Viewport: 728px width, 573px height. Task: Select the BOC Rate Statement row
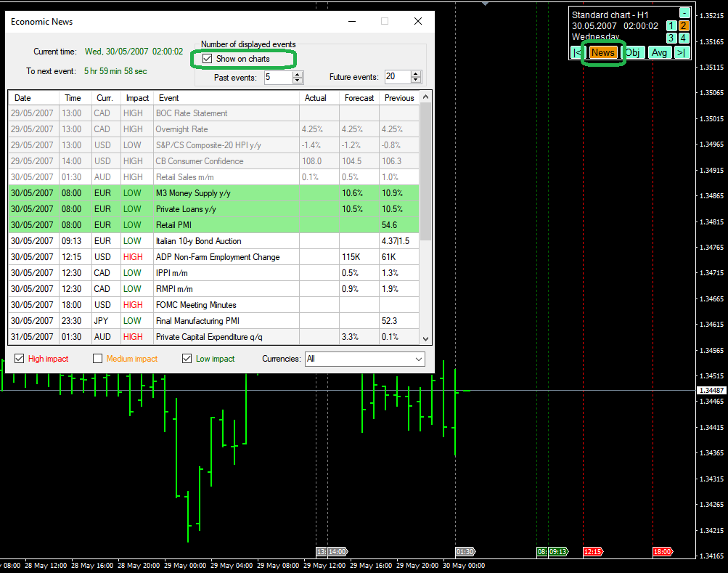click(x=213, y=113)
